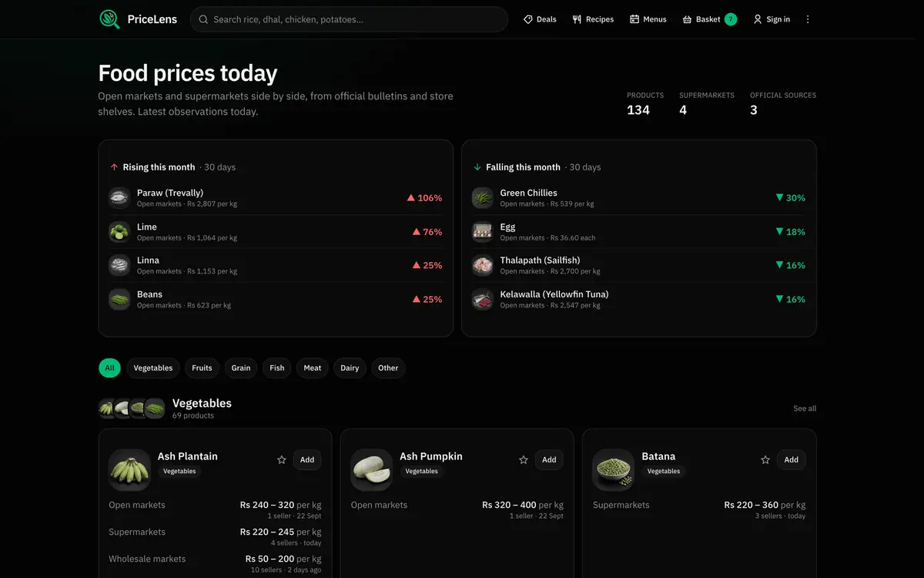Open the Lime product name
The image size is (924, 578).
(147, 227)
